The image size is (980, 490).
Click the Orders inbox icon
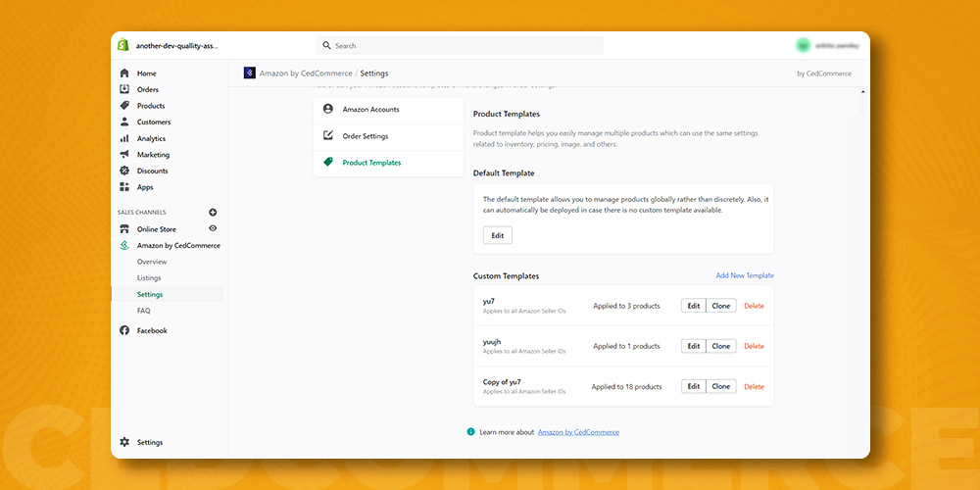pyautogui.click(x=124, y=89)
